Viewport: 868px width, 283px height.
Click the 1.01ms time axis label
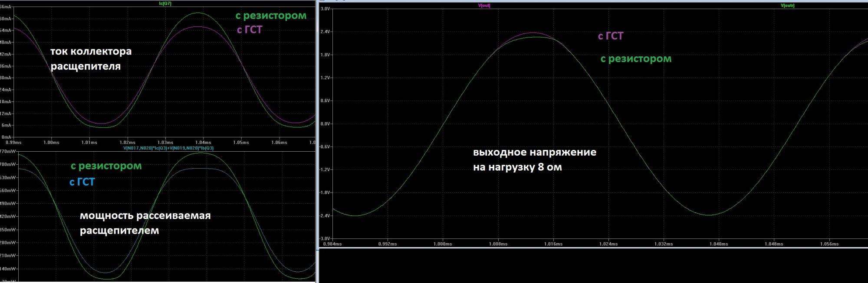tap(89, 143)
